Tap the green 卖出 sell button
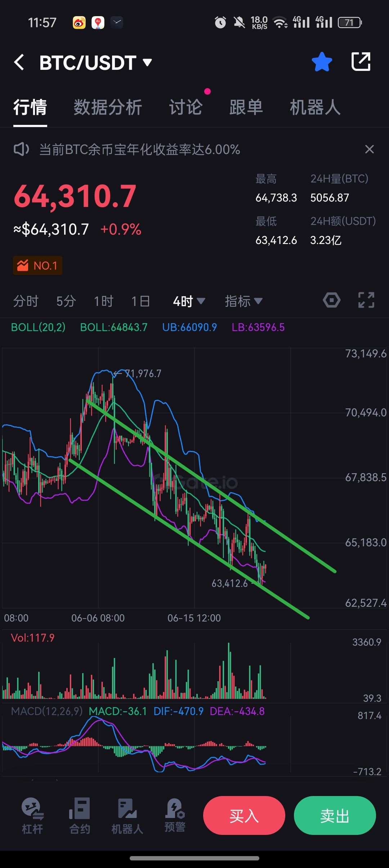This screenshot has width=389, height=868. [x=335, y=815]
